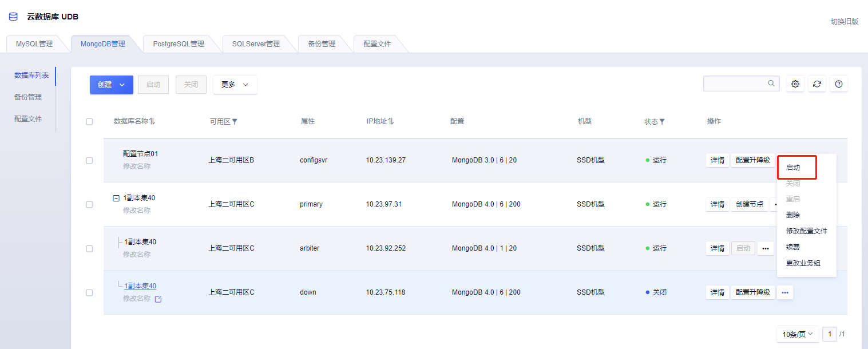This screenshot has width=868, height=349.
Task: Open help via the question mark icon
Action: (839, 84)
